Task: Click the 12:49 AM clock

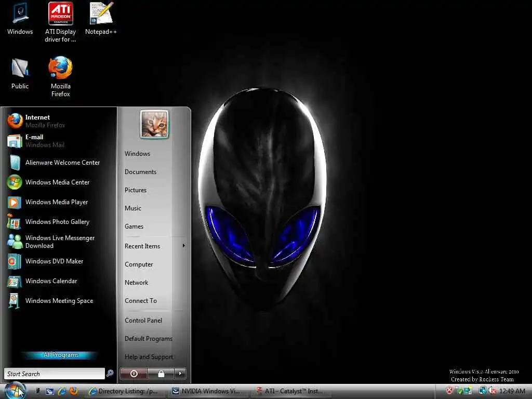Action: (x=512, y=391)
